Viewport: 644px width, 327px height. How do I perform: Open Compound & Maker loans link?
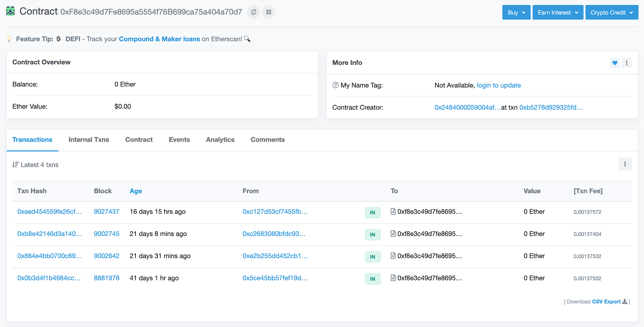click(159, 39)
